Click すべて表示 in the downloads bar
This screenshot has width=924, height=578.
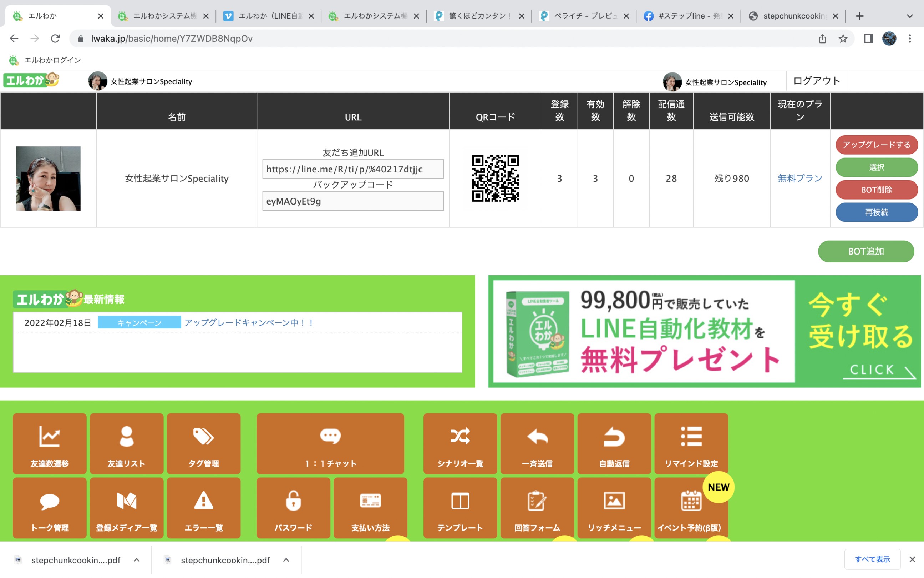click(872, 559)
